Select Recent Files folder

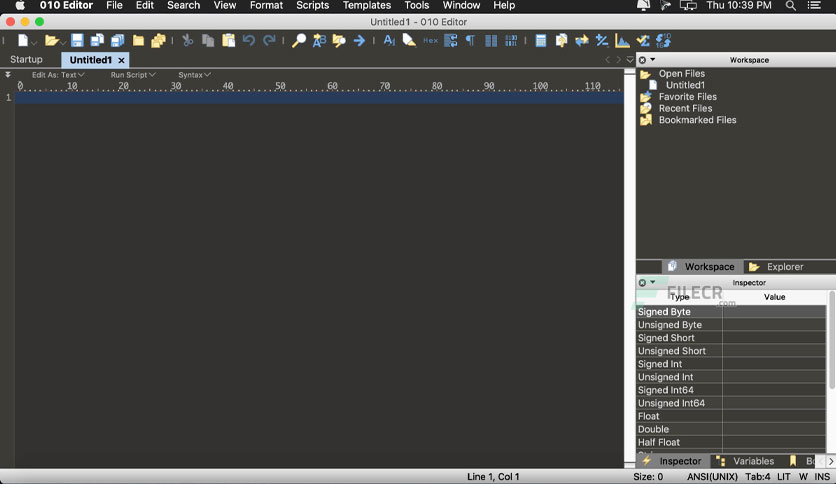pyautogui.click(x=685, y=109)
